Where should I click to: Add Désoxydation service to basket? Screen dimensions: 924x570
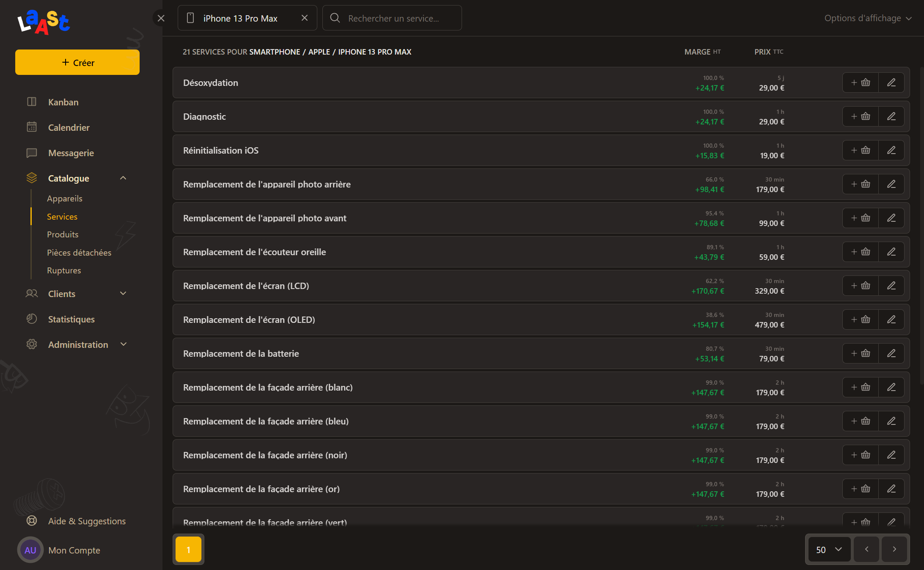861,83
